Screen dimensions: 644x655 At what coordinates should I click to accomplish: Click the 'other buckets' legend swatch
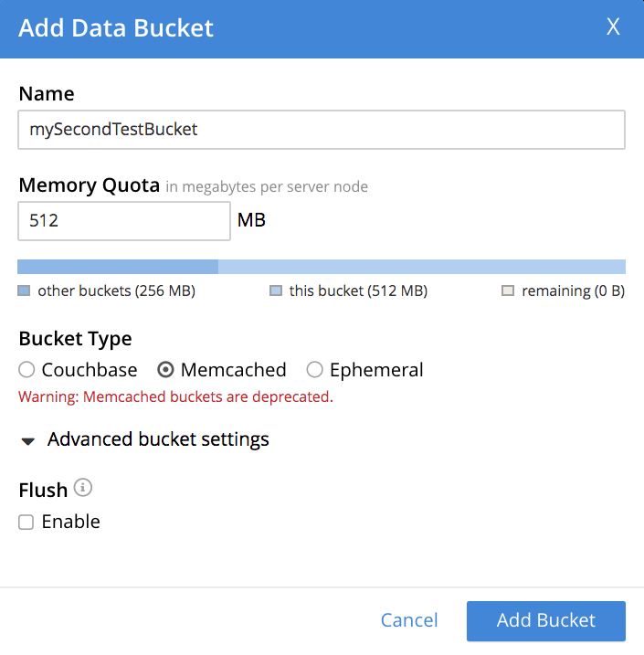pyautogui.click(x=25, y=291)
